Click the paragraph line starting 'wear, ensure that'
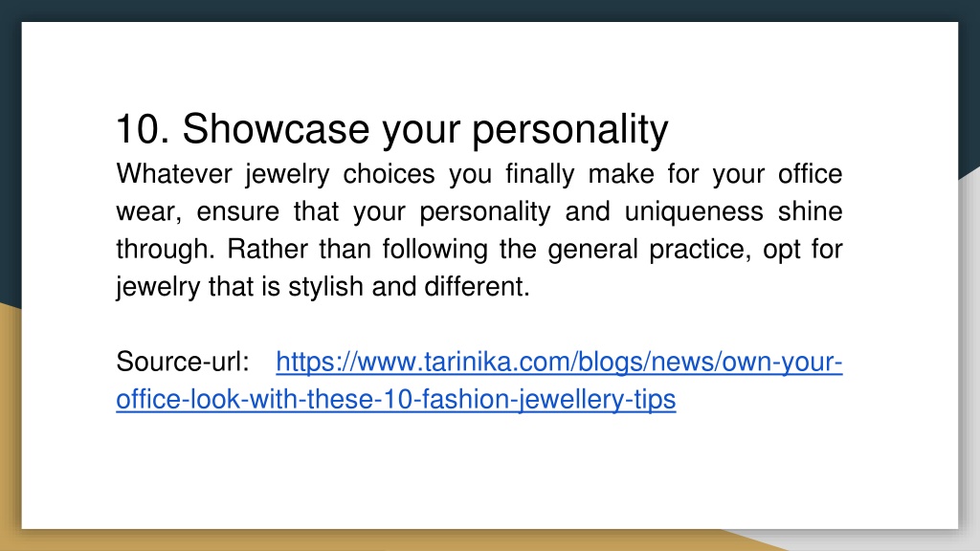The width and height of the screenshot is (980, 551). 479,211
